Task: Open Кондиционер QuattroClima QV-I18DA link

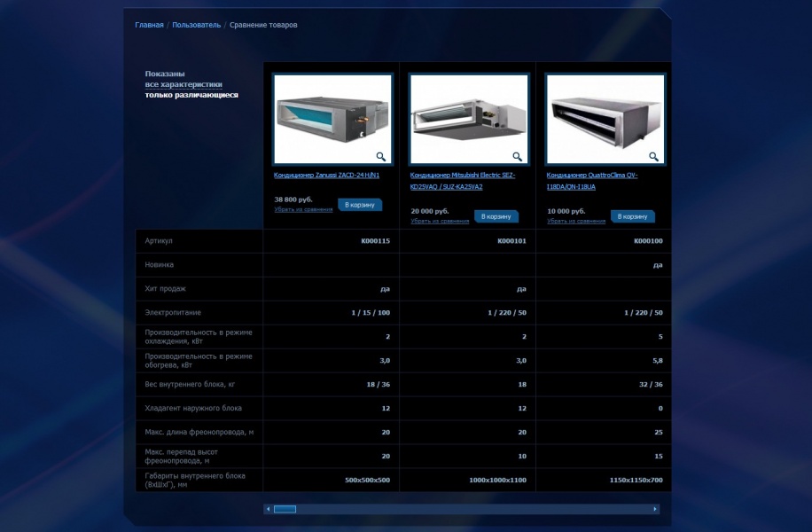Action: [592, 181]
